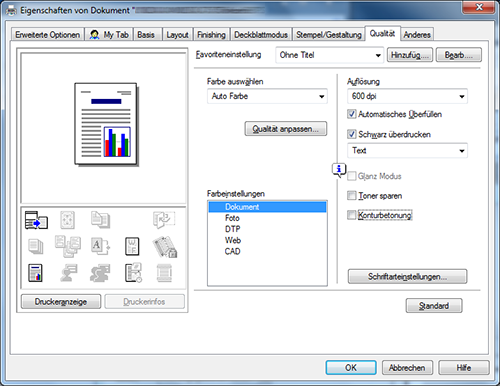
Task: Click the Abbrechen button
Action: [407, 368]
